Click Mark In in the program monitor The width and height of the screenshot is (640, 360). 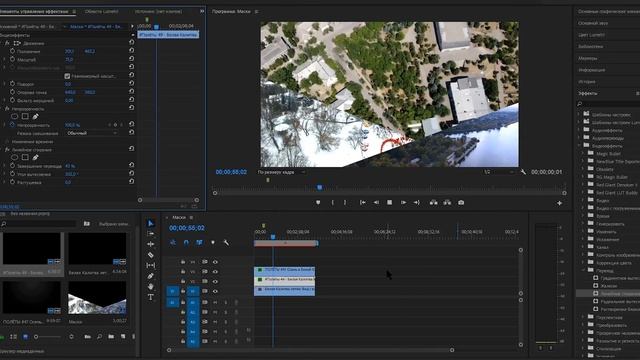[333, 202]
